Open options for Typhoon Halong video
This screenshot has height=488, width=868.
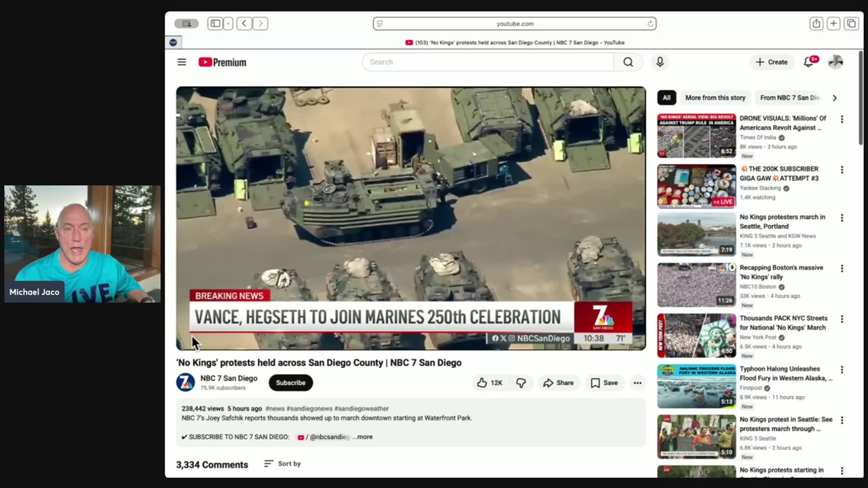coord(842,370)
